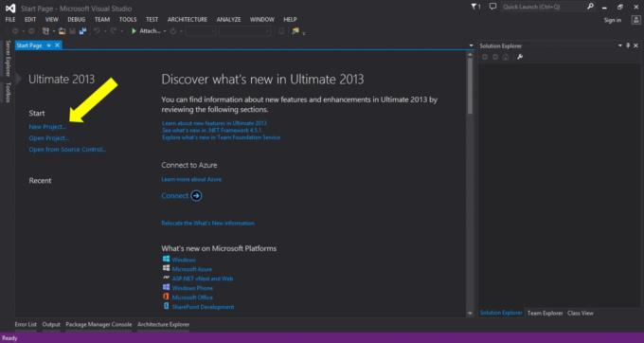Click the Open from Source Control link
The height and width of the screenshot is (343, 644).
tap(67, 150)
